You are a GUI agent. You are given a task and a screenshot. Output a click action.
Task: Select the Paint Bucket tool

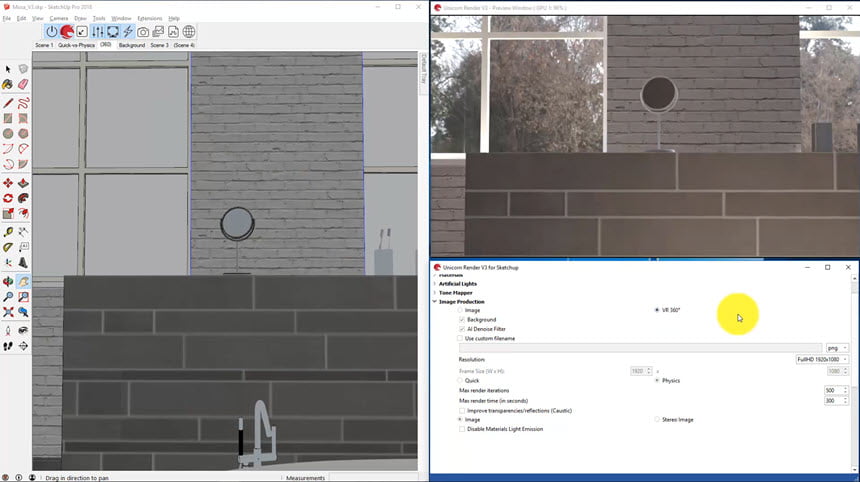tap(8, 84)
